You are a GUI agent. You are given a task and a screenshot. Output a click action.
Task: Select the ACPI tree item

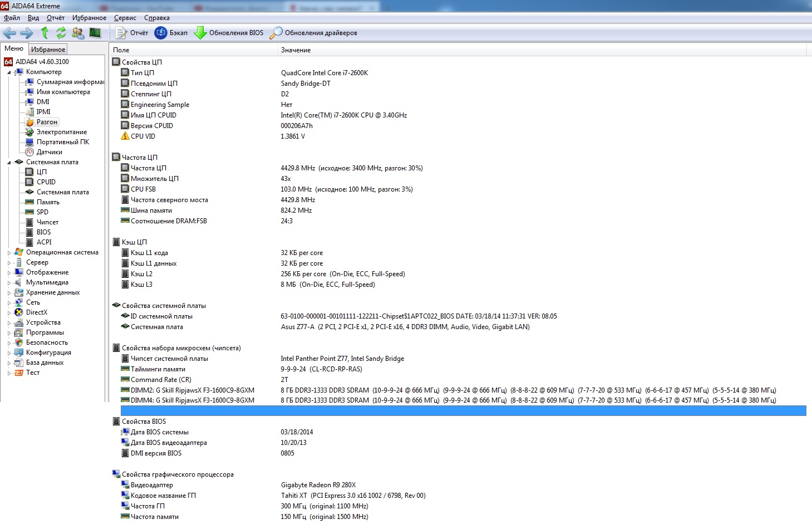pyautogui.click(x=44, y=242)
